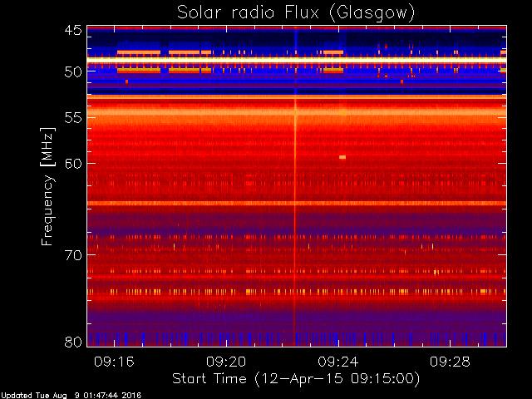Viewport: 532px width, 399px height.
Task: Click the '09:24' time tick label
Action: 338,362
